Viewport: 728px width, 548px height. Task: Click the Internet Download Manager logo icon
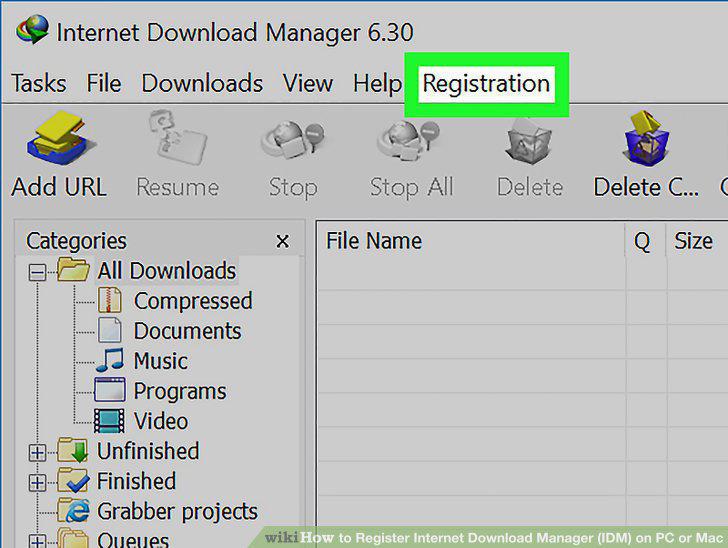32,29
